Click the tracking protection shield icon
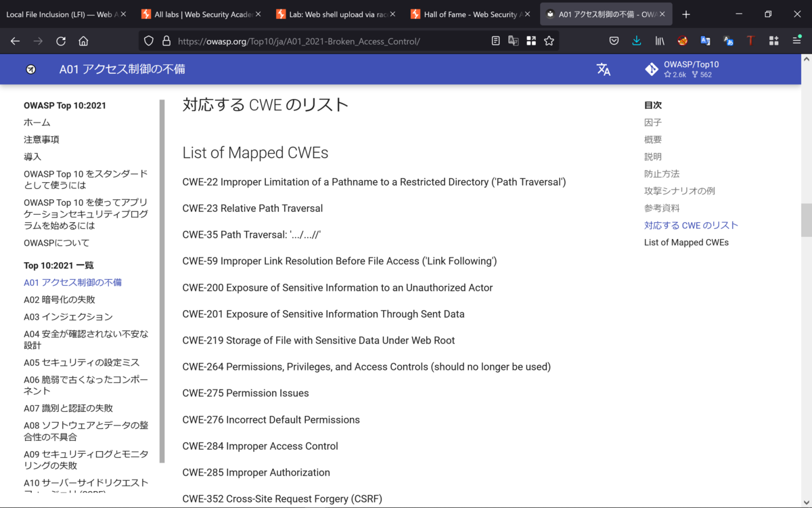The width and height of the screenshot is (812, 508). [149, 41]
